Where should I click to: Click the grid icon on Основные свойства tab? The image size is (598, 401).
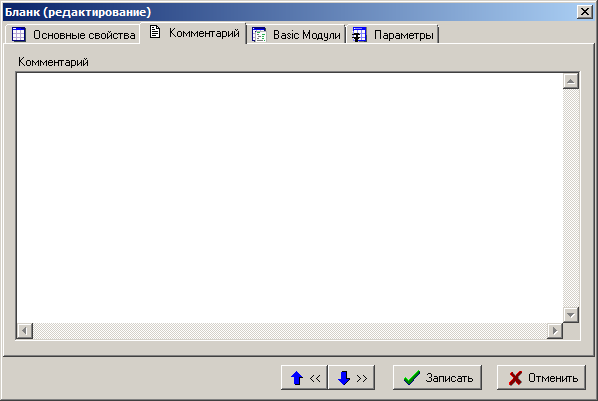(x=18, y=35)
